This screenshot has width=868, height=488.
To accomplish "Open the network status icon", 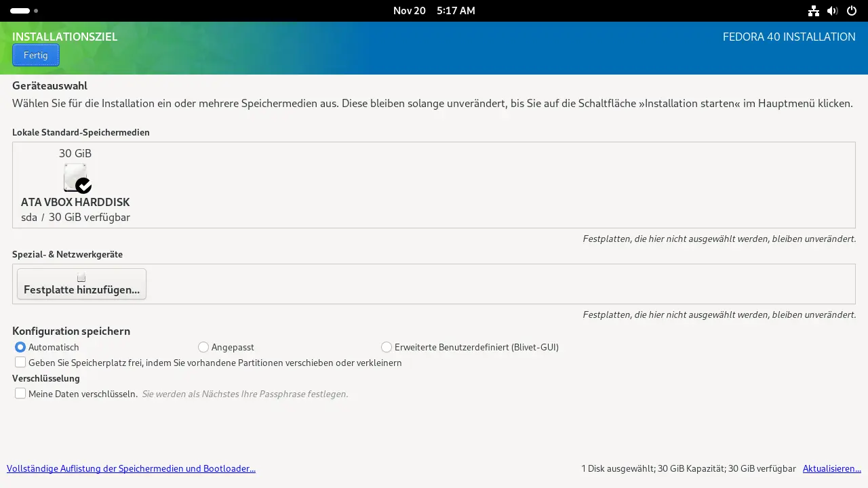I will tap(814, 11).
